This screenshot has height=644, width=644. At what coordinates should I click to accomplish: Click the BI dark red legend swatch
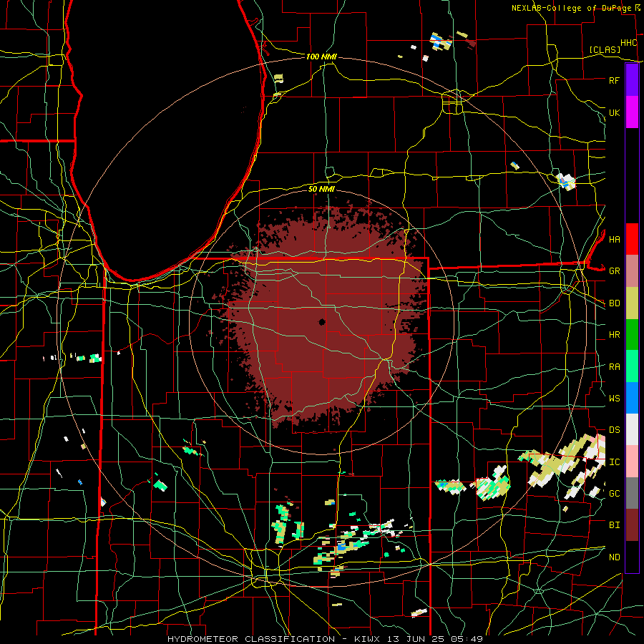632,525
